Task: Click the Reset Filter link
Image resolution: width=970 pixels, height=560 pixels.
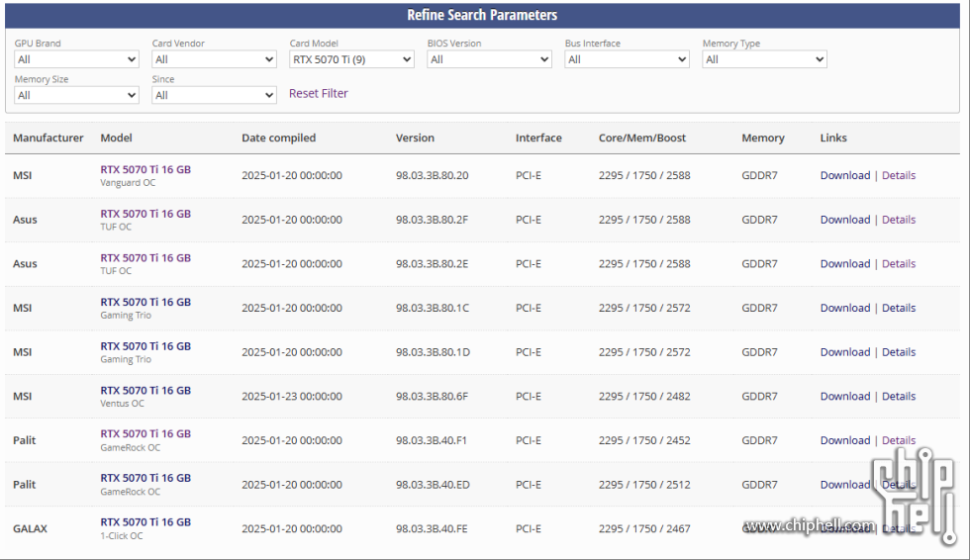Action: (319, 93)
